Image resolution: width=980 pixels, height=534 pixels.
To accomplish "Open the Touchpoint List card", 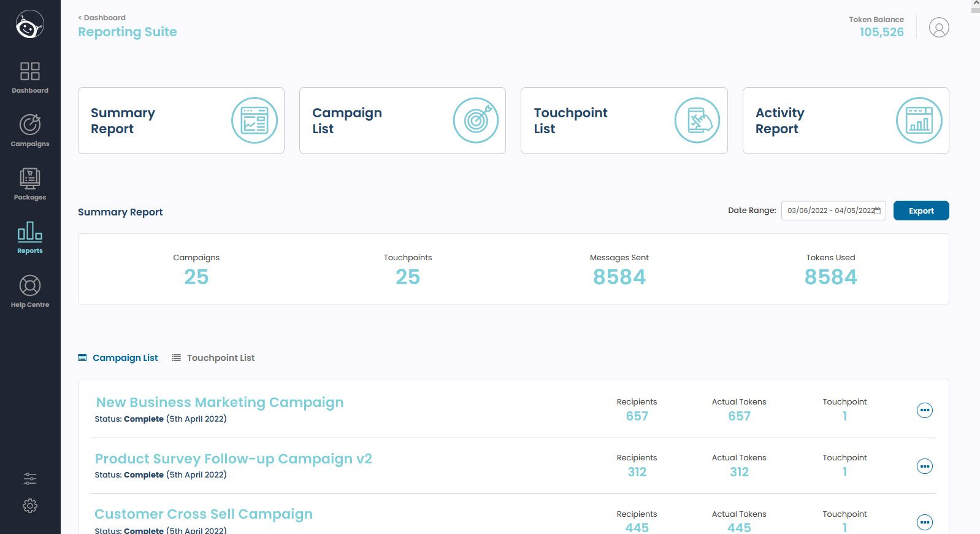I will (624, 121).
